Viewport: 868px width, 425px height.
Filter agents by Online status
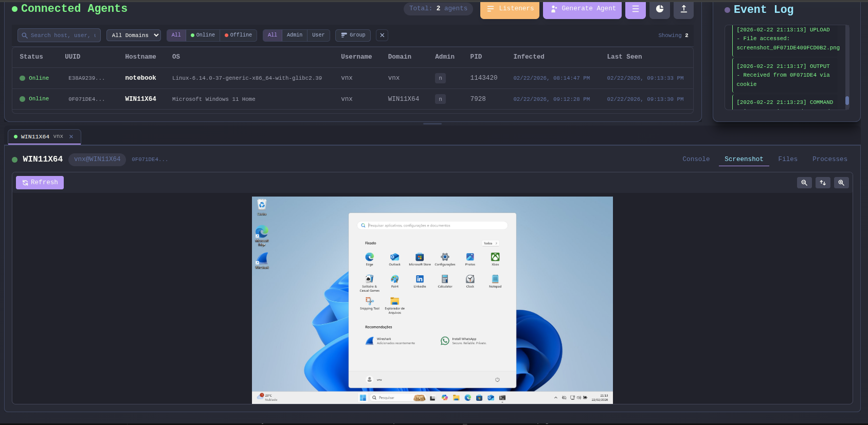[x=203, y=35]
